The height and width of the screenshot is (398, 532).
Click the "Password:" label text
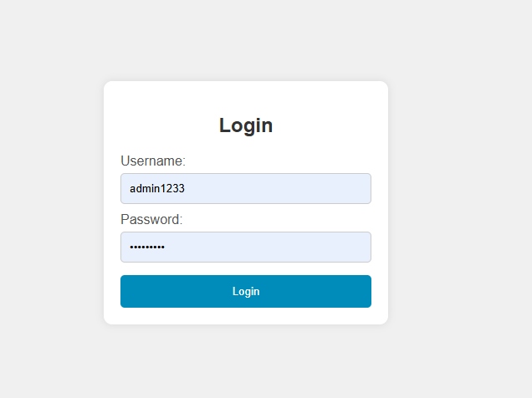(151, 219)
